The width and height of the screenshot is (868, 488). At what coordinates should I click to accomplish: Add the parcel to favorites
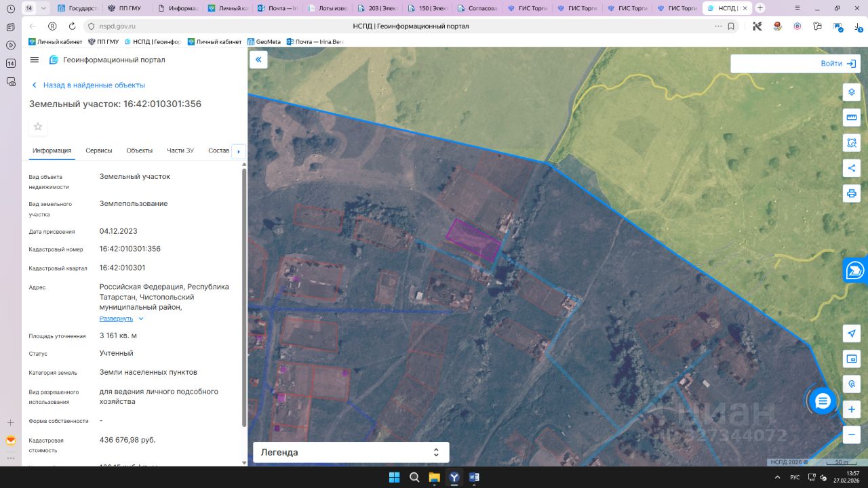pos(38,126)
